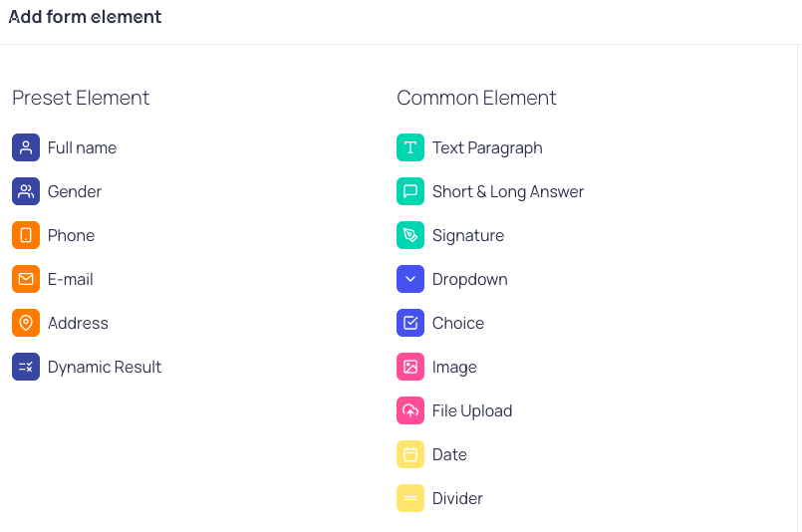Pick the Signature pen icon
Image resolution: width=802 pixels, height=532 pixels.
point(410,235)
